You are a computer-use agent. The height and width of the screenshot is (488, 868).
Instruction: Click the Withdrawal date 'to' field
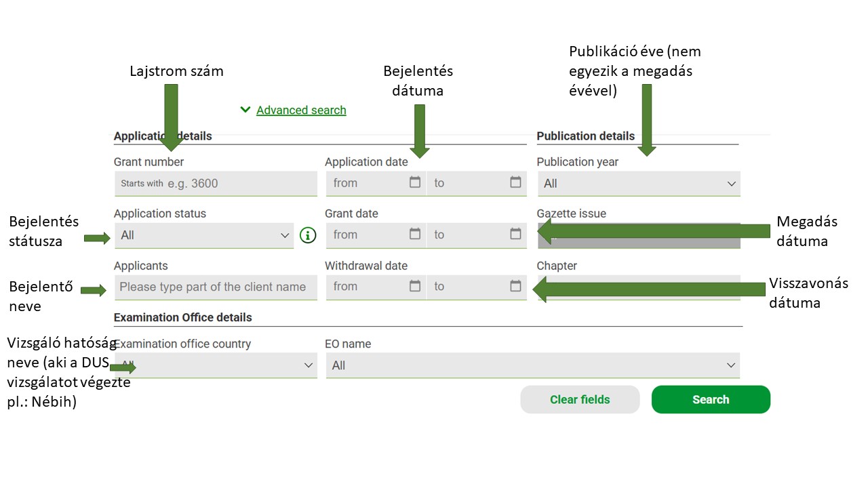[477, 287]
